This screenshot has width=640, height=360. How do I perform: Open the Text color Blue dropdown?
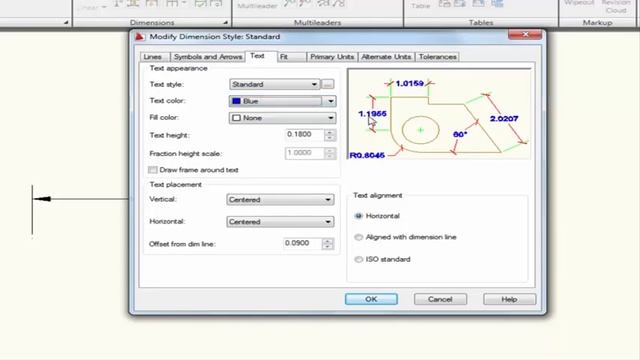pos(282,101)
